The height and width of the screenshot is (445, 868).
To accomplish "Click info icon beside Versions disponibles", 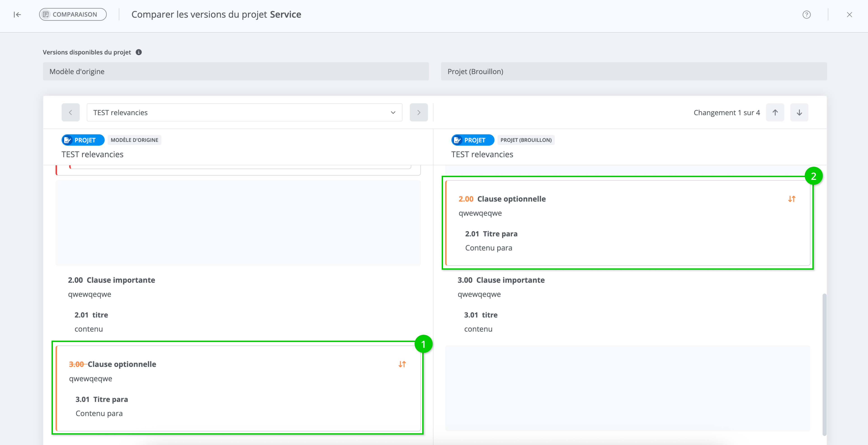I will (139, 52).
